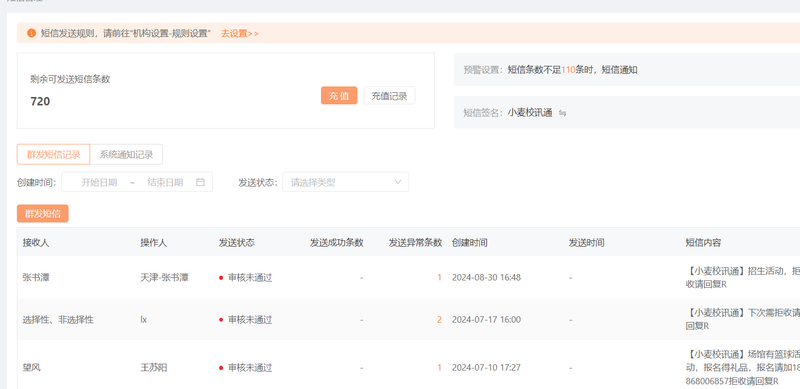Image resolution: width=800 pixels, height=389 pixels.
Task: Click message content starting 招生活动
Action: pyautogui.click(x=743, y=278)
